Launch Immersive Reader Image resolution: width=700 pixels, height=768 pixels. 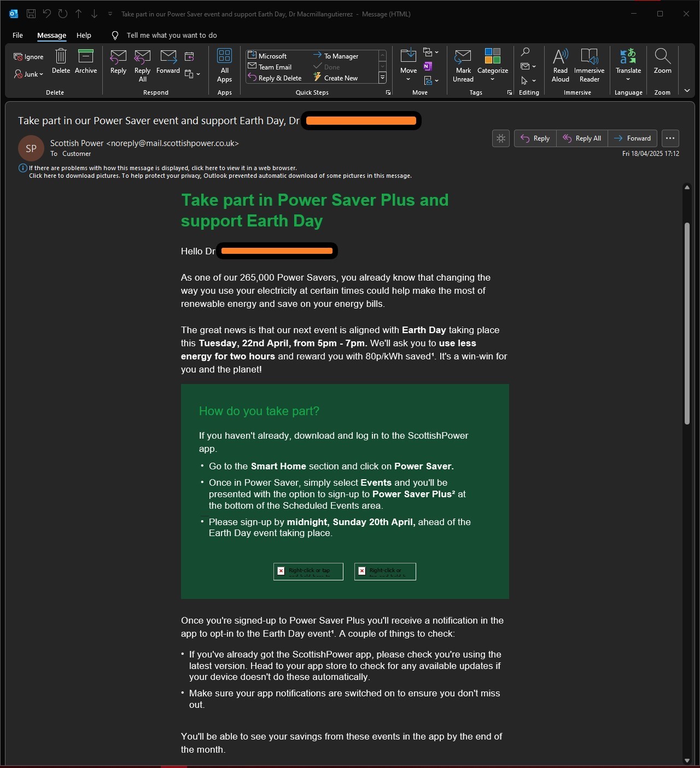[x=589, y=57]
